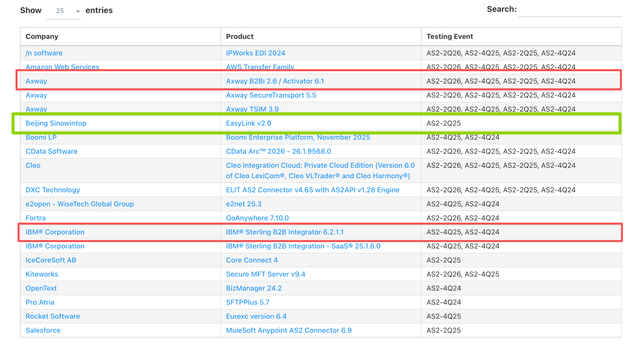This screenshot has width=644, height=346.
Task: Open the ELIT AS2 Connector v4.65 link
Action: pos(313,190)
